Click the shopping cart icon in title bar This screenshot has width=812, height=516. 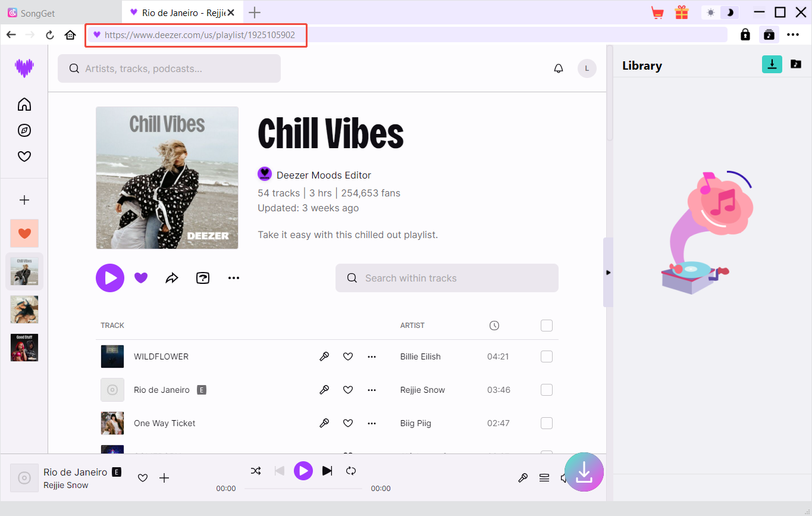657,12
